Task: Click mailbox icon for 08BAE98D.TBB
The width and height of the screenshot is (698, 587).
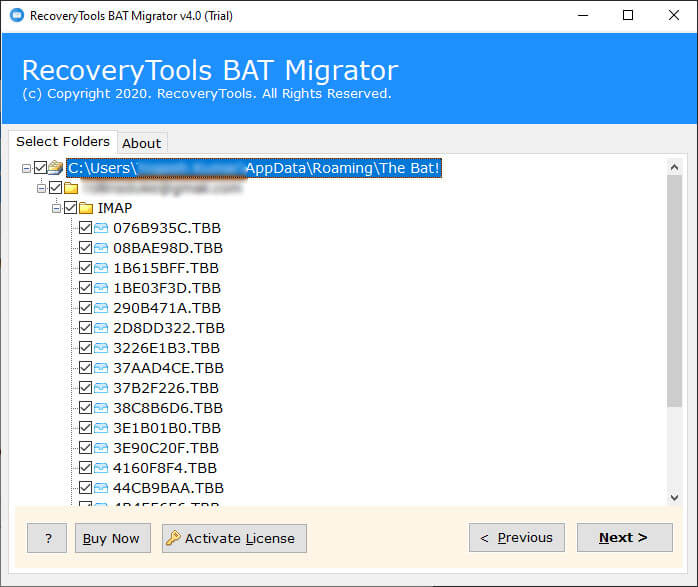Action: 101,248
